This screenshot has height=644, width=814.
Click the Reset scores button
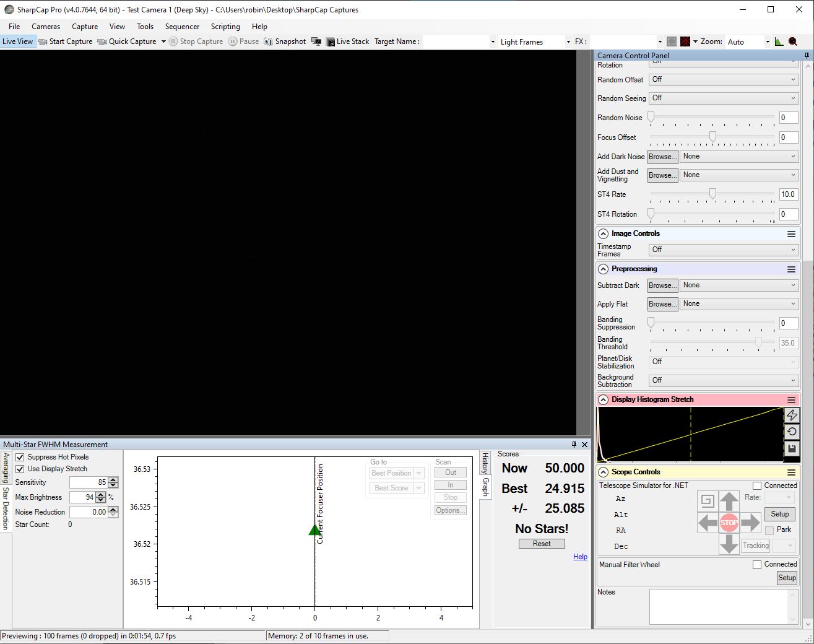click(x=542, y=544)
